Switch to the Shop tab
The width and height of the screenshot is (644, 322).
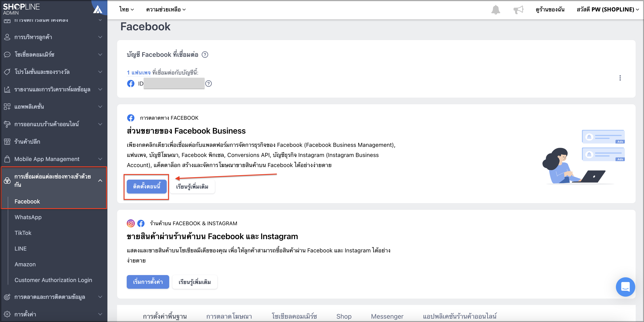pyautogui.click(x=344, y=316)
